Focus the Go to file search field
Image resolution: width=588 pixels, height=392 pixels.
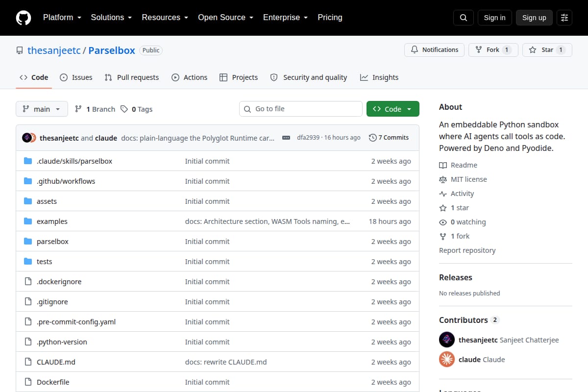(301, 109)
